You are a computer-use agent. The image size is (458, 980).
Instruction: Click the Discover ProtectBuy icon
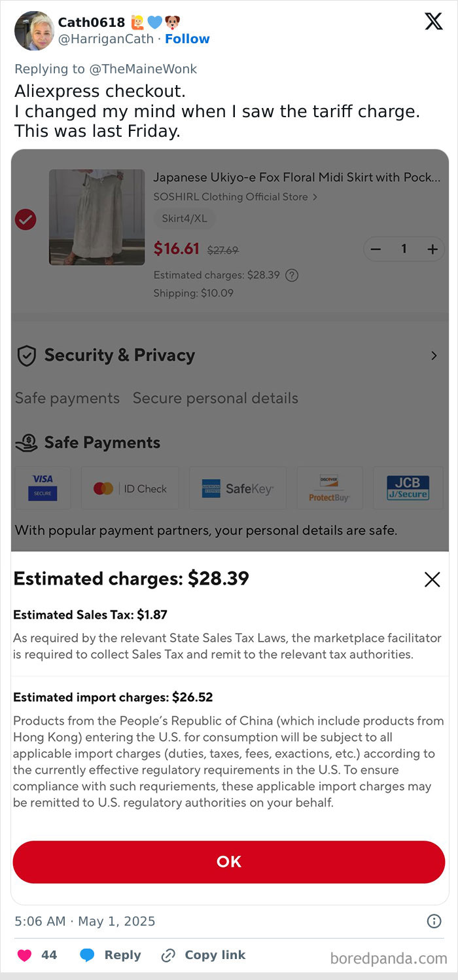click(x=330, y=488)
